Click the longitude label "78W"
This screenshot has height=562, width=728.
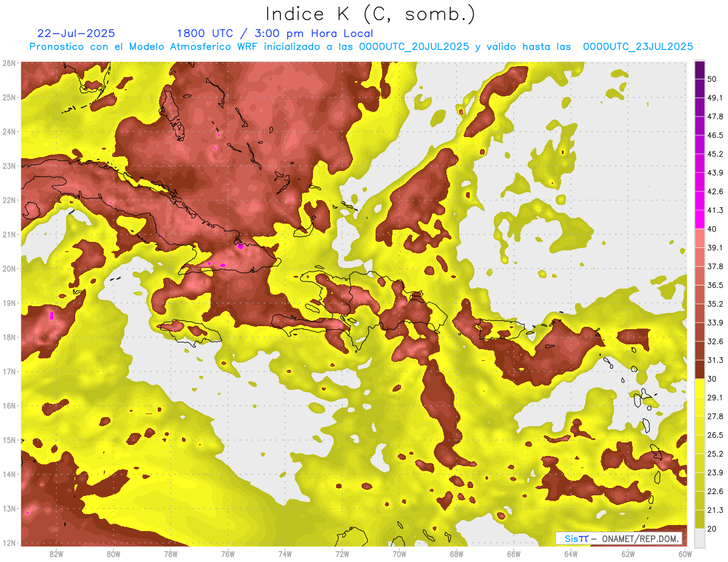(x=170, y=554)
